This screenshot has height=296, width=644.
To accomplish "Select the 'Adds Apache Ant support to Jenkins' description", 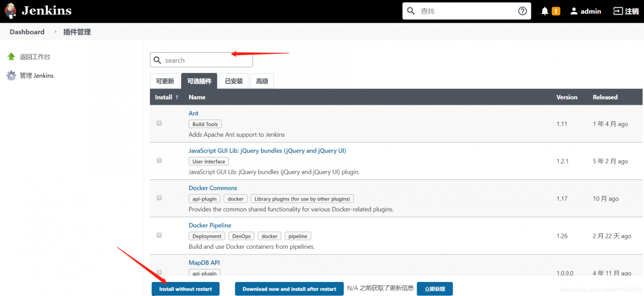I will point(237,135).
